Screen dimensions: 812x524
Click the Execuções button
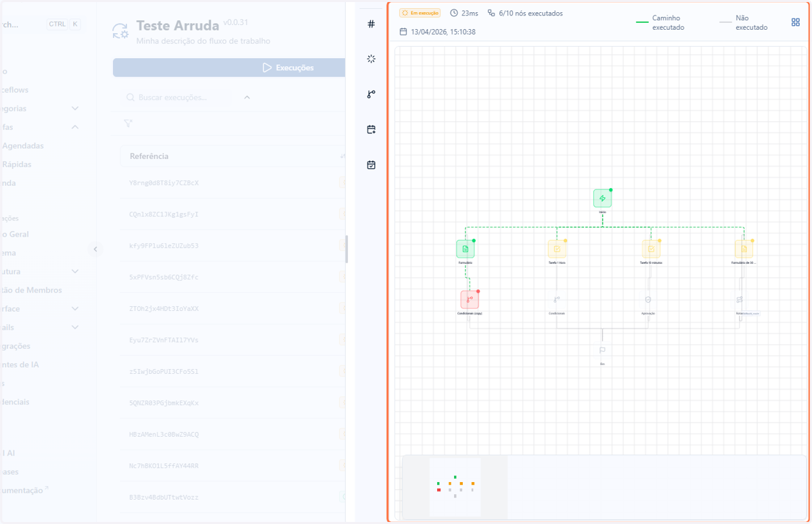[x=229, y=68]
